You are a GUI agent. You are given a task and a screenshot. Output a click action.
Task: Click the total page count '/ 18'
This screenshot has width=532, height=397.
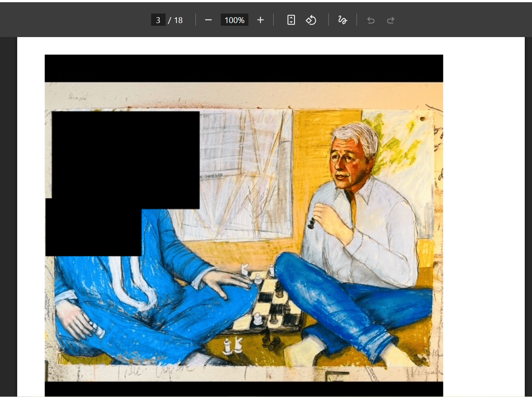coord(176,20)
